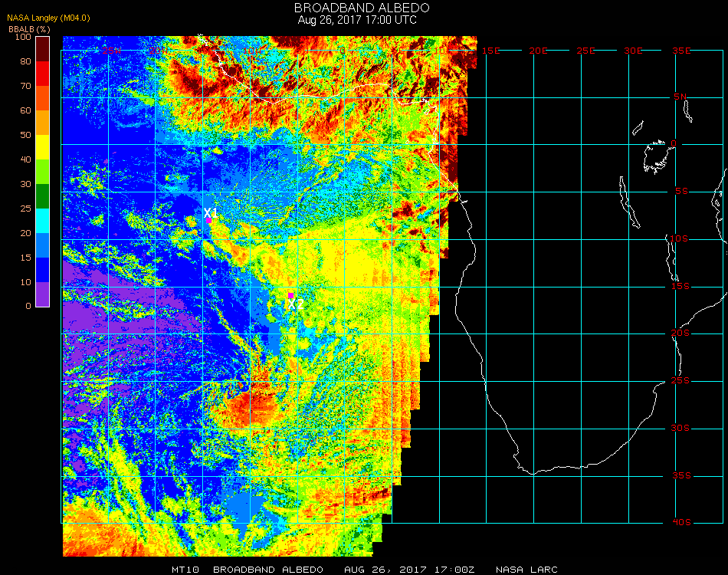
Task: Click the 25S latitude label
Action: pos(680,381)
